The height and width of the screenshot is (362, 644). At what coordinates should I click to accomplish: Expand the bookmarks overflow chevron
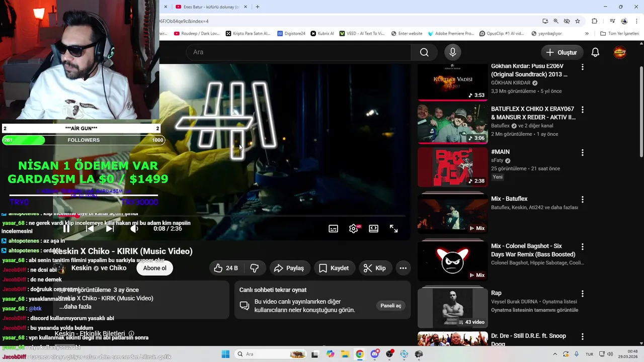[587, 34]
